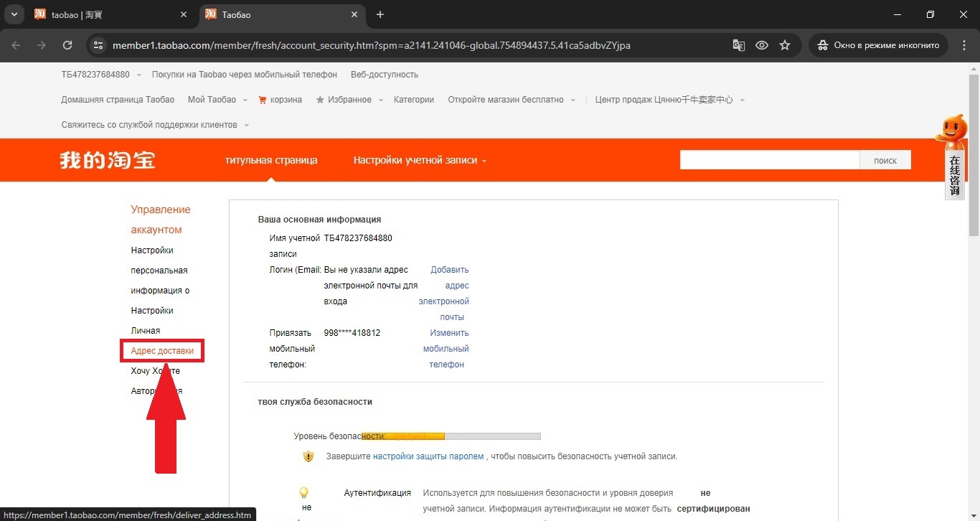
Task: Open the tab search chevron
Action: coord(14,14)
